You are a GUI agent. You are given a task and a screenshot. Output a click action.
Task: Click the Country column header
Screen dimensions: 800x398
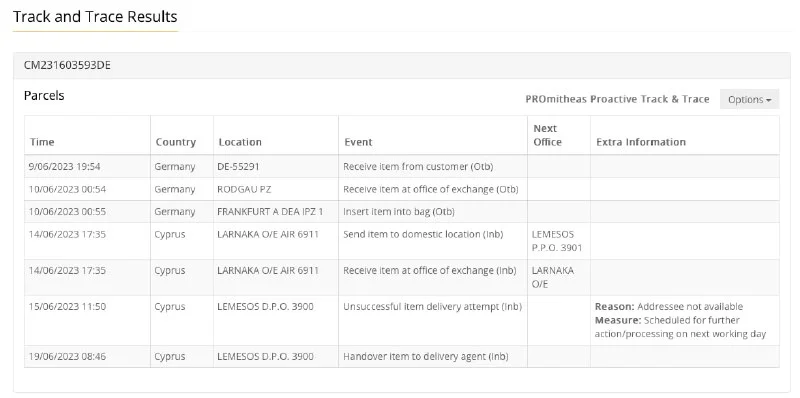pyautogui.click(x=176, y=142)
